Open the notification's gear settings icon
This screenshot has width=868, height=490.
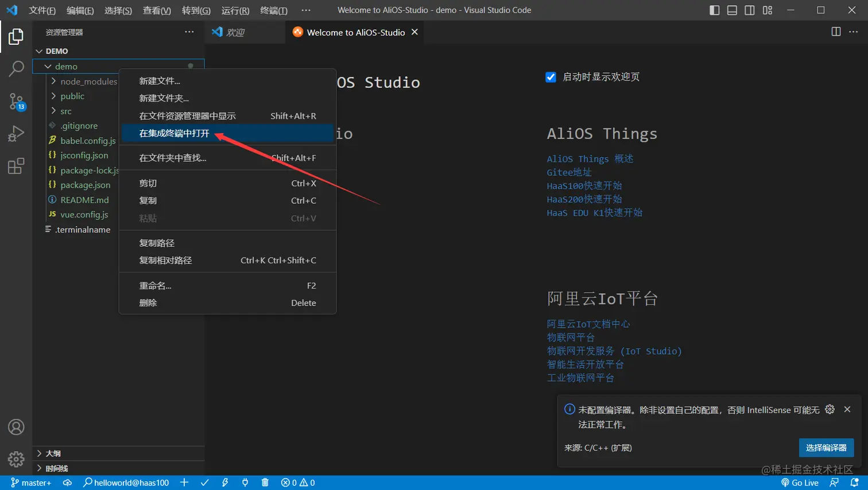(830, 409)
